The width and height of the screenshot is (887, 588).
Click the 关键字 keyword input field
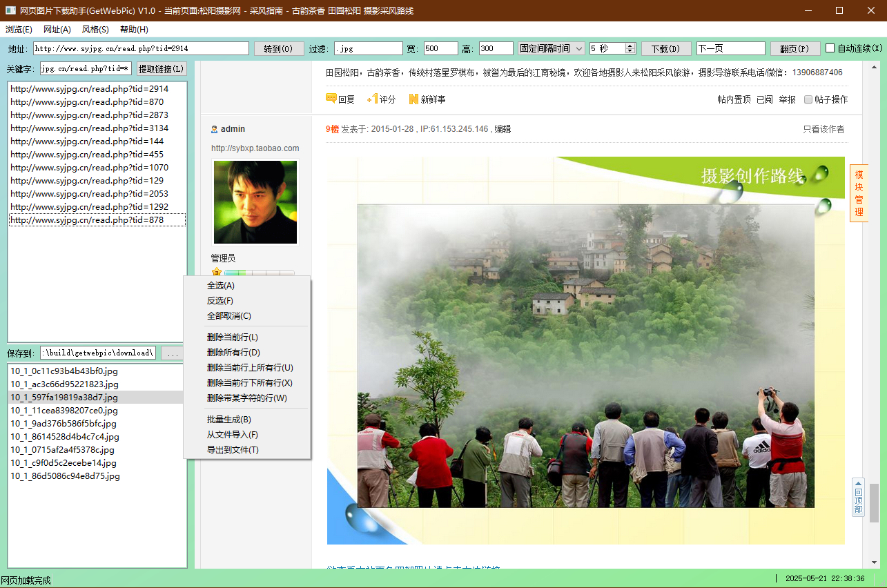tap(86, 68)
